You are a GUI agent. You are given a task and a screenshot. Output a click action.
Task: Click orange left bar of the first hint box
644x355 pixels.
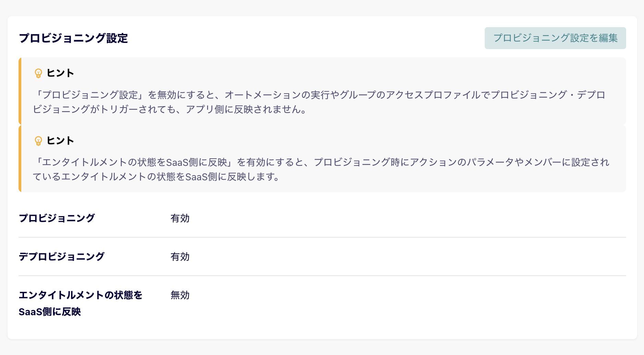point(20,91)
